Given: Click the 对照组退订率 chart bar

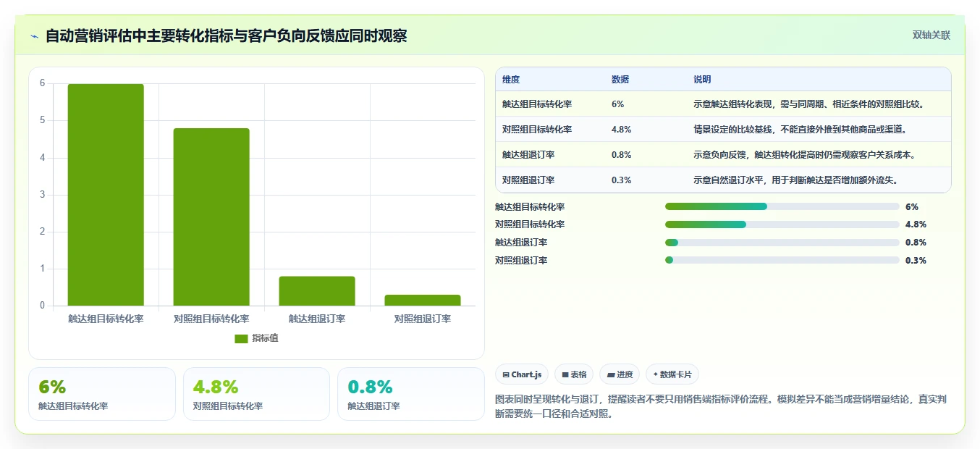Looking at the screenshot, I should click(423, 301).
